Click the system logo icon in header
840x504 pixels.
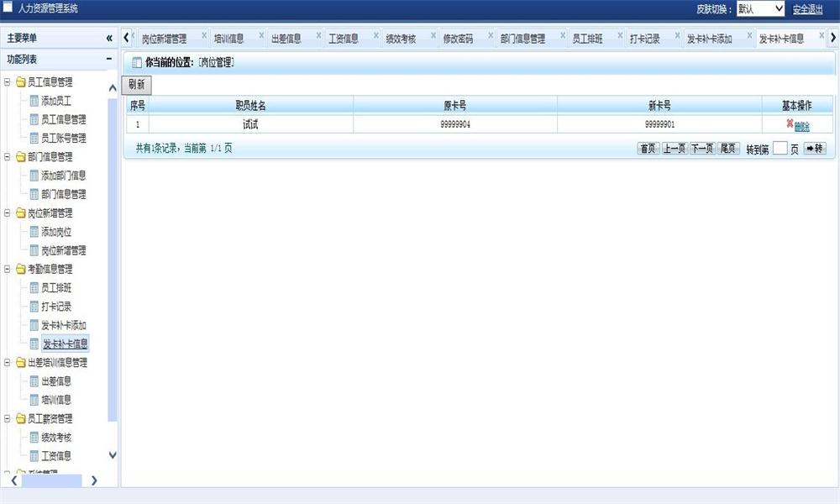8,8
